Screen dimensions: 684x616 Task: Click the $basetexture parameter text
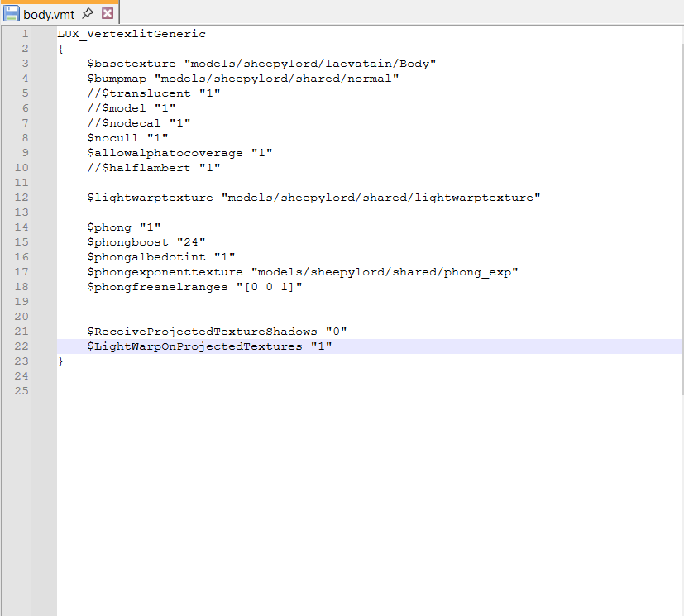(x=132, y=64)
